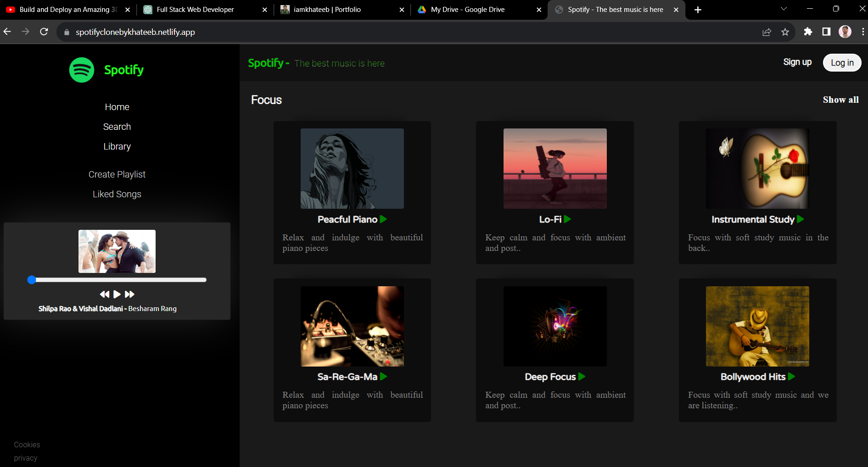The width and height of the screenshot is (868, 467).
Task: Open Liked Songs in the sidebar
Action: click(117, 194)
